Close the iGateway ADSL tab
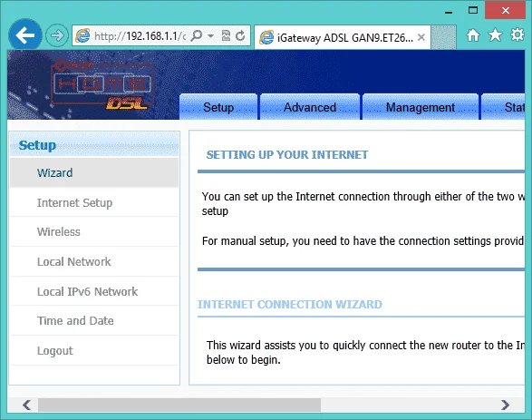Screen dimensions: 532x420 (x=421, y=37)
